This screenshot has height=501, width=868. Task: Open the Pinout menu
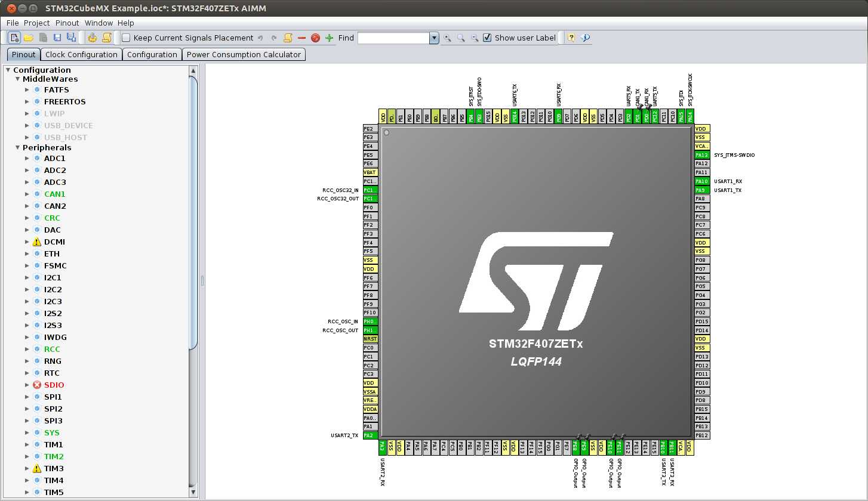(67, 23)
